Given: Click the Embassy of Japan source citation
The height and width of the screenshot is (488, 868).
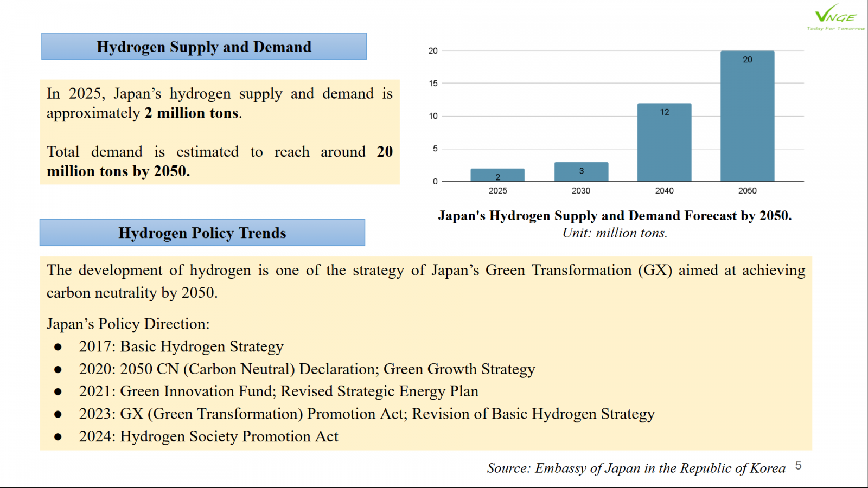Looking at the screenshot, I should click(636, 468).
